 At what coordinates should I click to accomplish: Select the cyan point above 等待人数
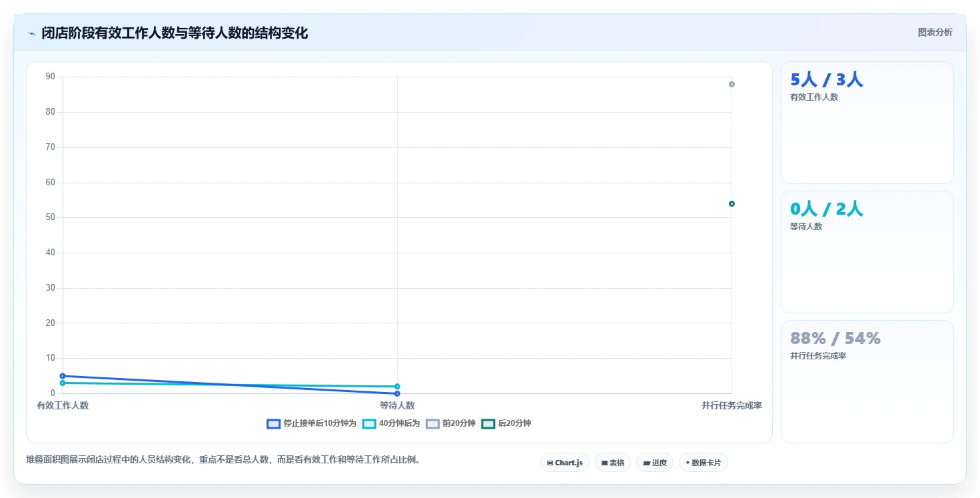point(397,387)
